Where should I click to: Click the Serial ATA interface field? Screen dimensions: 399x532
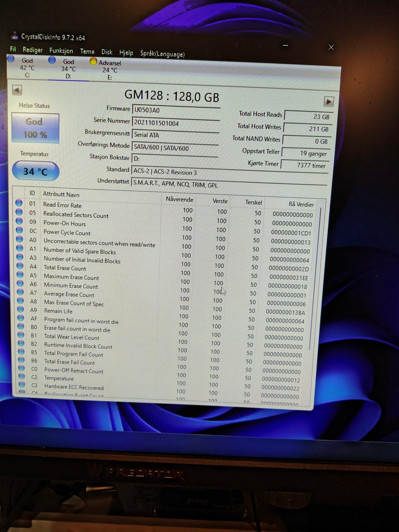click(x=175, y=135)
